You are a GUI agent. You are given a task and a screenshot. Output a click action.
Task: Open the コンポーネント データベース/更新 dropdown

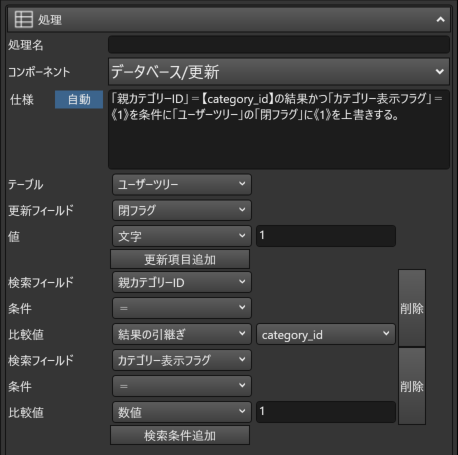(x=279, y=72)
